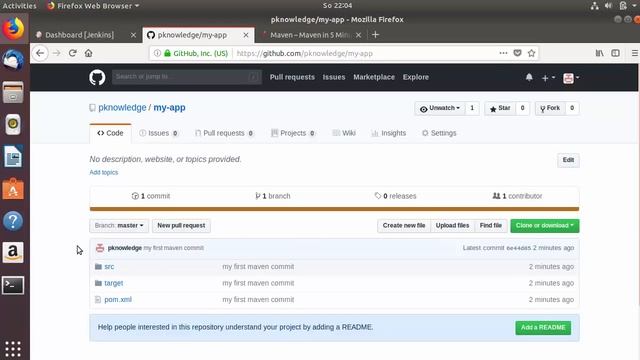Go to browser home page

point(89,53)
